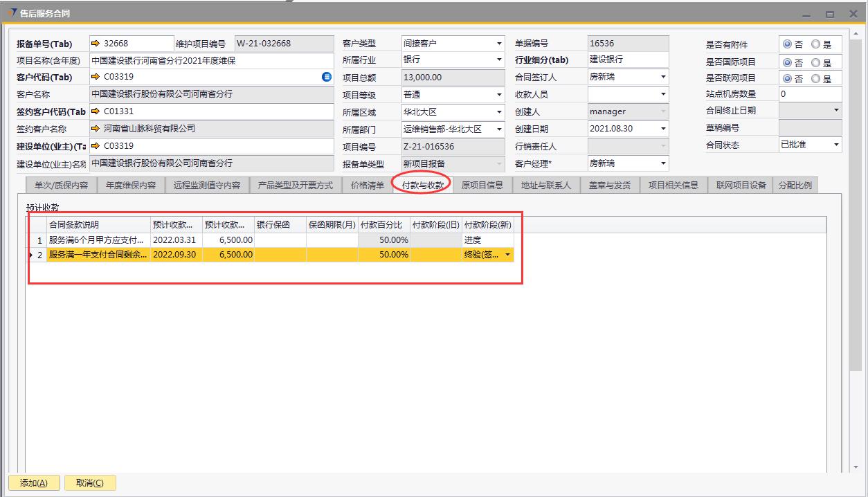Image resolution: width=868 pixels, height=497 pixels.
Task: Maximize the 售后服务合同 window
Action: pyautogui.click(x=829, y=14)
